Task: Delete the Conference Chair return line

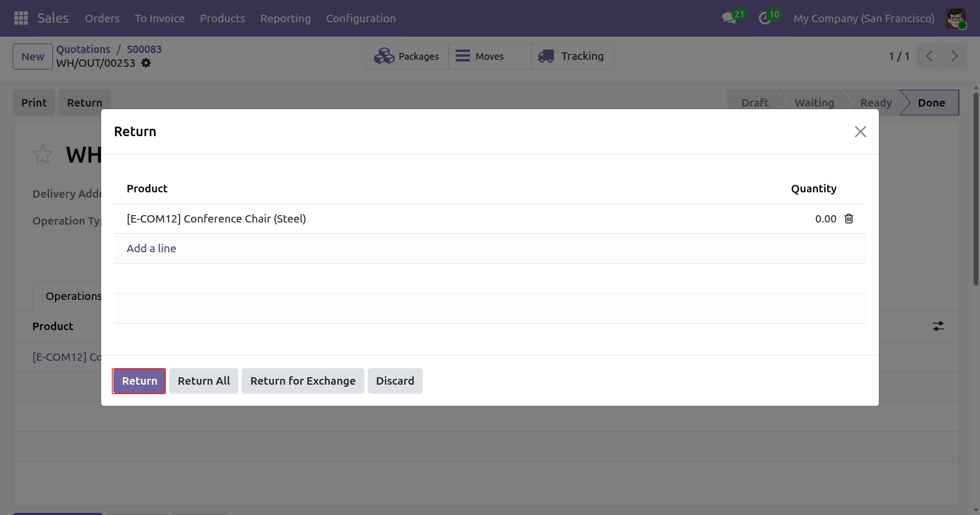Action: pyautogui.click(x=849, y=219)
